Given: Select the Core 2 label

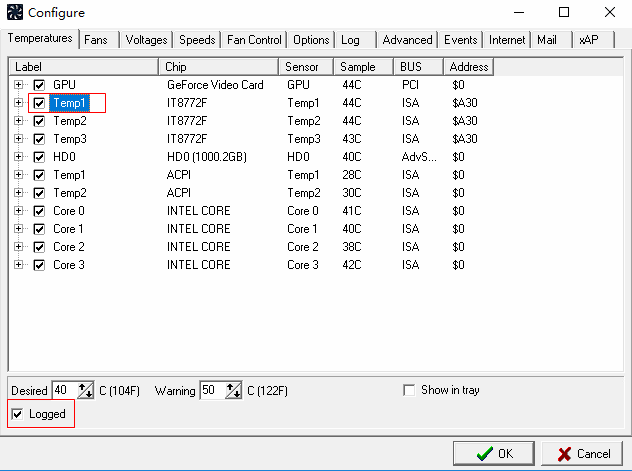Looking at the screenshot, I should 69,247.
